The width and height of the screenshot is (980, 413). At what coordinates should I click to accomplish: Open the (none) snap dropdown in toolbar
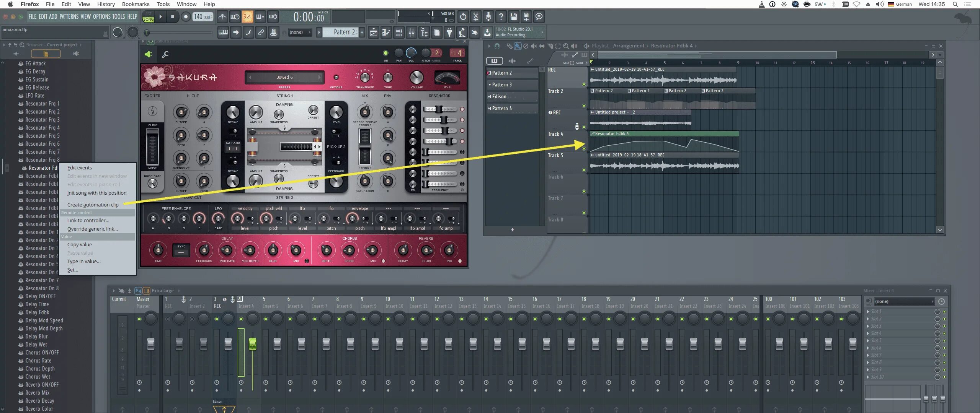[299, 33]
